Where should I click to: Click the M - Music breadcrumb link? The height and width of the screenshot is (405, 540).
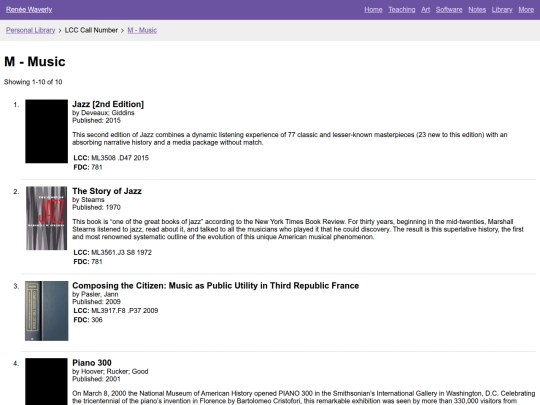tap(142, 30)
